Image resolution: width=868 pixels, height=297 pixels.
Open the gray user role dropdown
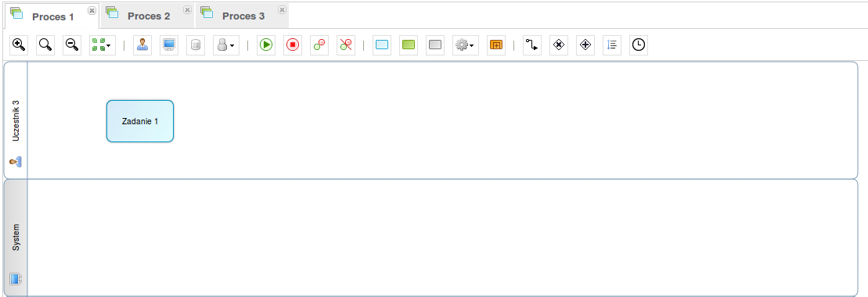(x=226, y=45)
